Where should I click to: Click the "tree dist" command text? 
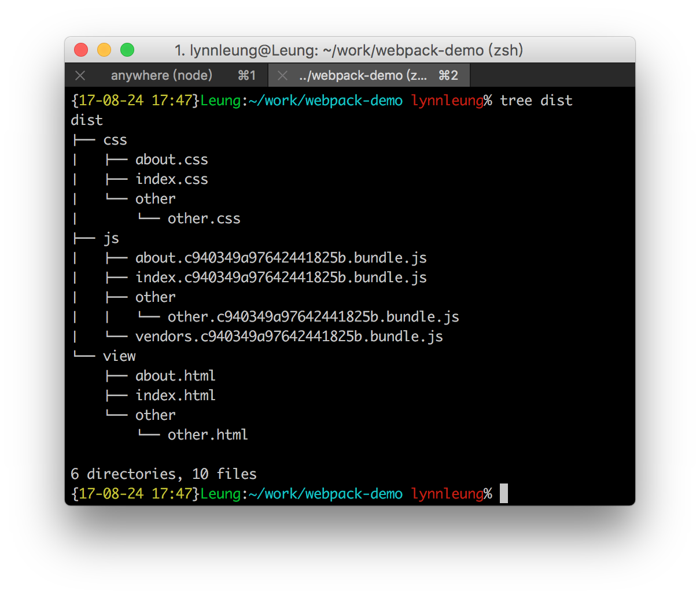click(x=536, y=101)
